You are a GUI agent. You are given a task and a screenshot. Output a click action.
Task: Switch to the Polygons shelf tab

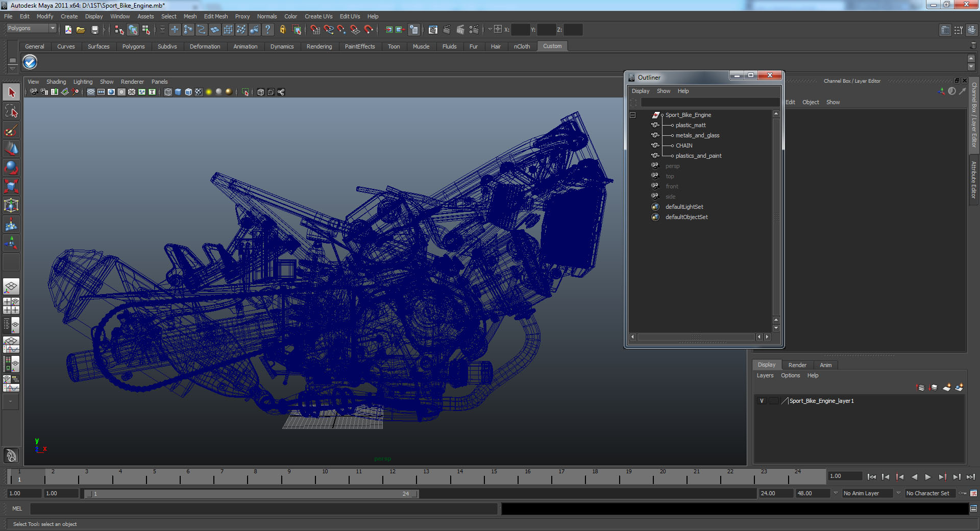133,46
